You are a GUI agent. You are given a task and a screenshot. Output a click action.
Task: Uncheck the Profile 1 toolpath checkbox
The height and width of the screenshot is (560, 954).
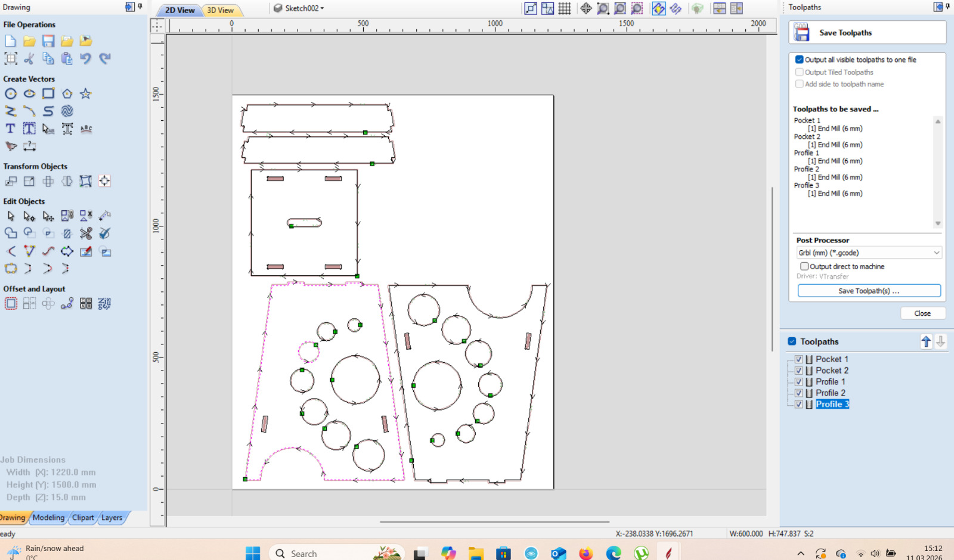(x=799, y=382)
